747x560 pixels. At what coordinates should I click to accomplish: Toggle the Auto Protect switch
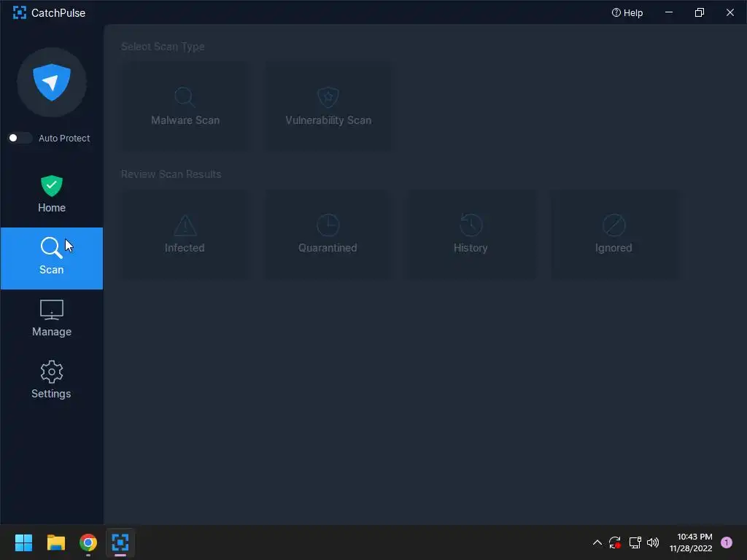coord(20,138)
